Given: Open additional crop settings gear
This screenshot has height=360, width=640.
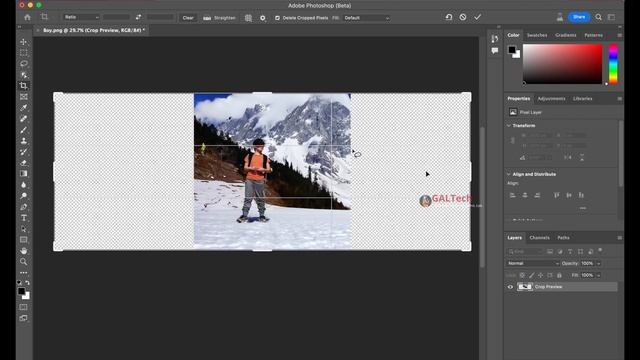Looking at the screenshot, I should pos(263,18).
